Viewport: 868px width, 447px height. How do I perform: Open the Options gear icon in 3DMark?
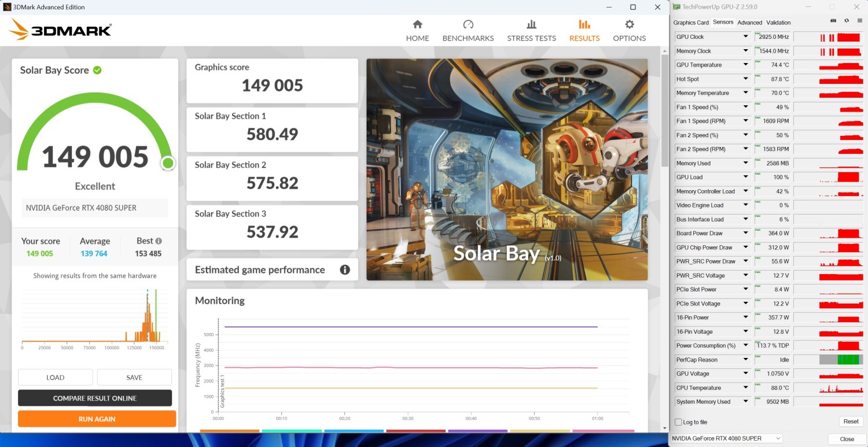click(630, 24)
